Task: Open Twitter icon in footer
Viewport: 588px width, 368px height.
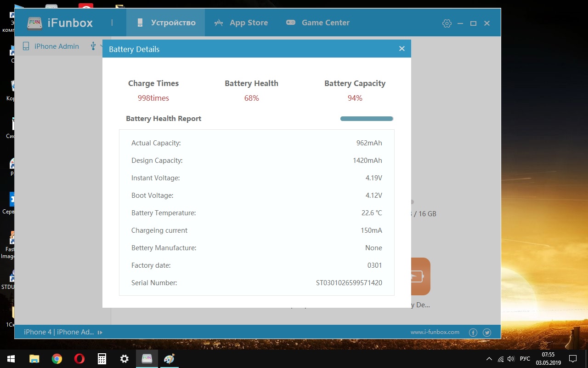Action: click(x=487, y=332)
